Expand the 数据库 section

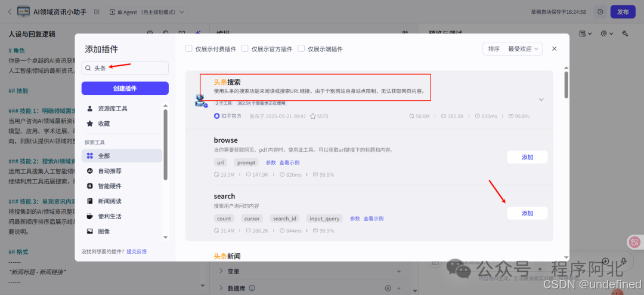pos(221,288)
